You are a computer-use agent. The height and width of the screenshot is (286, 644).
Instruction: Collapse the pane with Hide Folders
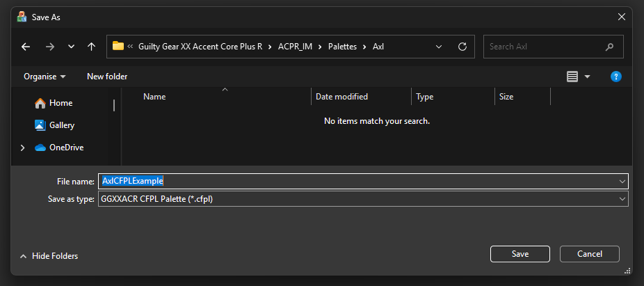(49, 256)
